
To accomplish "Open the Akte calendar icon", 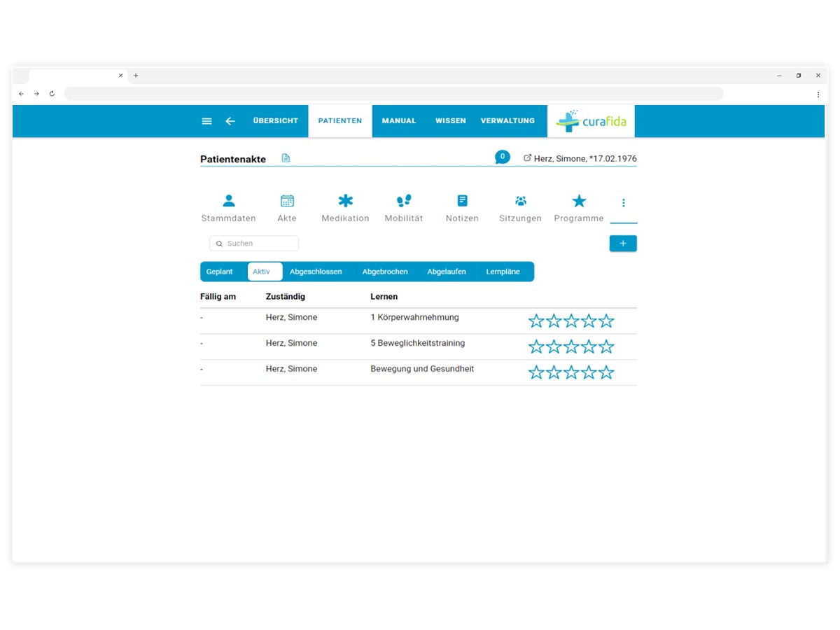I will [x=287, y=201].
